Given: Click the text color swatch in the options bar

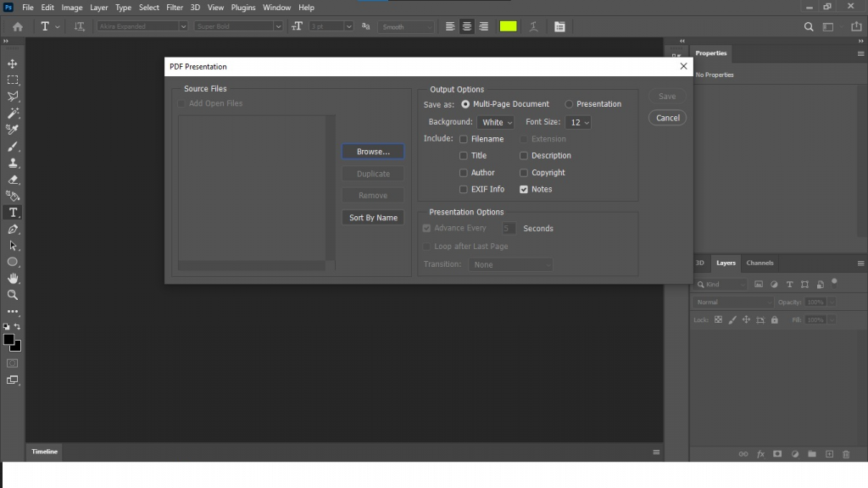Looking at the screenshot, I should 508,26.
